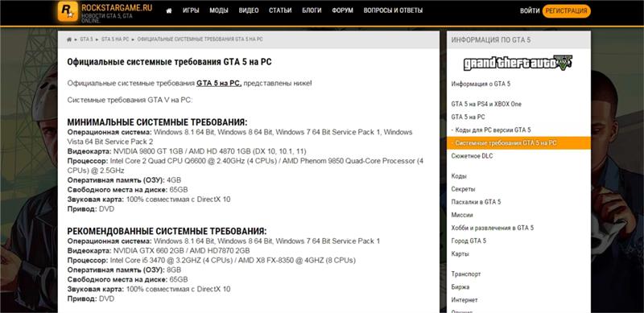The width and height of the screenshot is (644, 313).
Task: Open the МОДЫ menu item
Action: 218,10
